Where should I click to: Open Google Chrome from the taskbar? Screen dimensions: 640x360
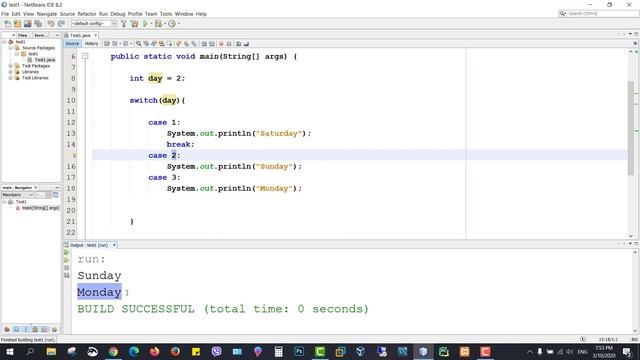[113, 351]
